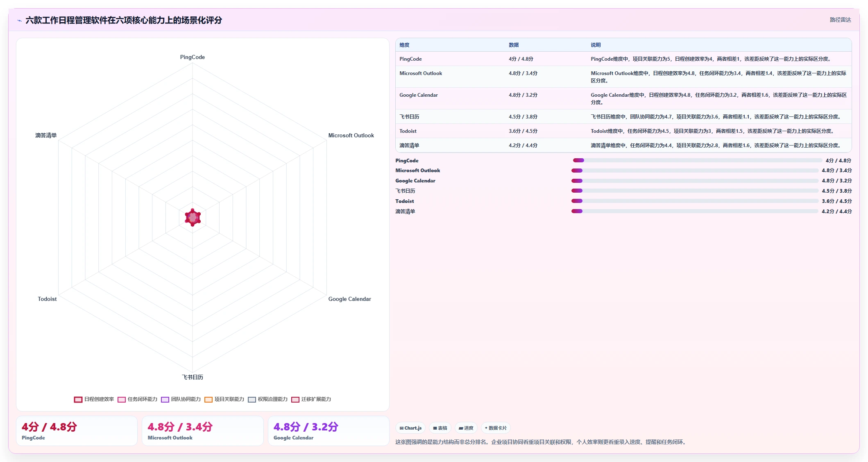Click the Microsoft Outlook radar axis label
The width and height of the screenshot is (868, 462).
[351, 136]
